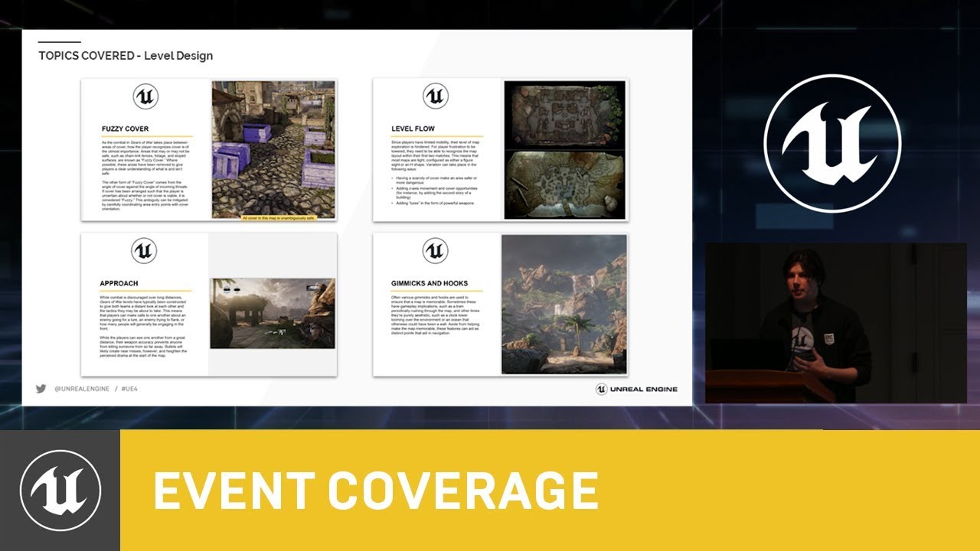980x551 pixels.
Task: Open the Approach gameplay screenshot
Action: pos(273,313)
